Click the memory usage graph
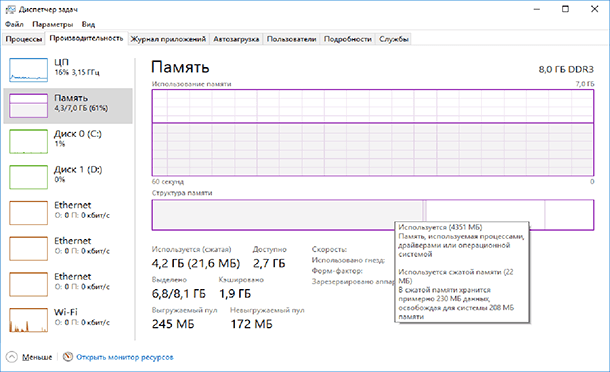 click(x=373, y=133)
